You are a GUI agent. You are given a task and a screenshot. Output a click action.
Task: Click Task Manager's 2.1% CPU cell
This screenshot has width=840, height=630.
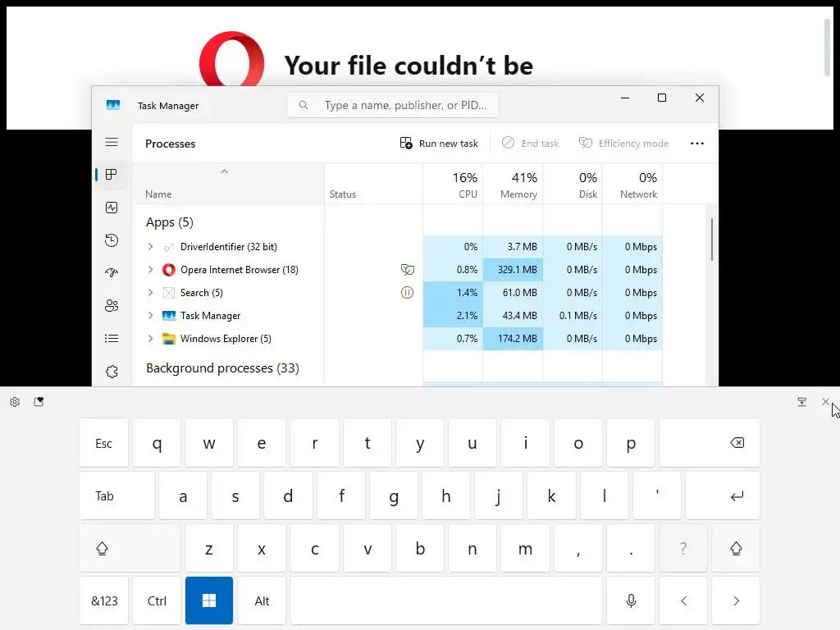(453, 316)
